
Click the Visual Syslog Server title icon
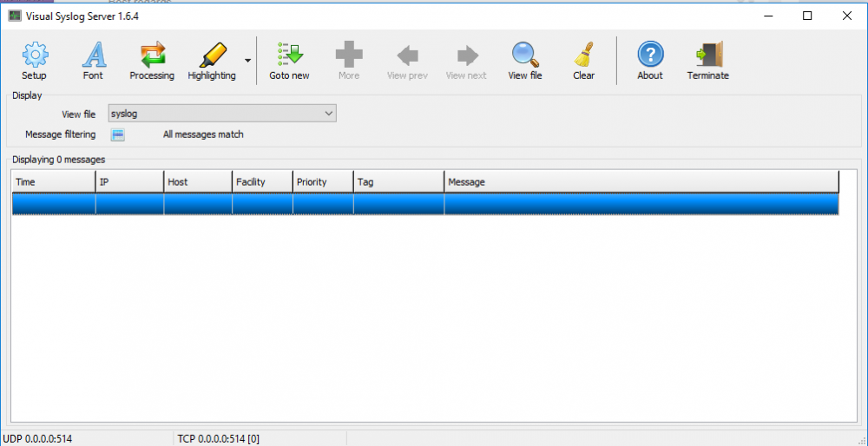point(15,16)
